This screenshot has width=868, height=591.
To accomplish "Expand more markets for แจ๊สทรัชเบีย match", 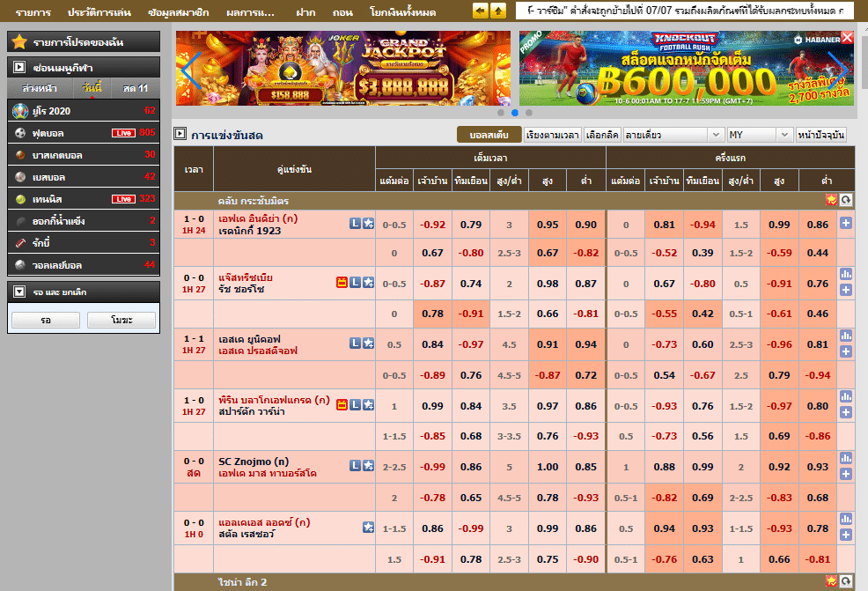I will click(846, 290).
